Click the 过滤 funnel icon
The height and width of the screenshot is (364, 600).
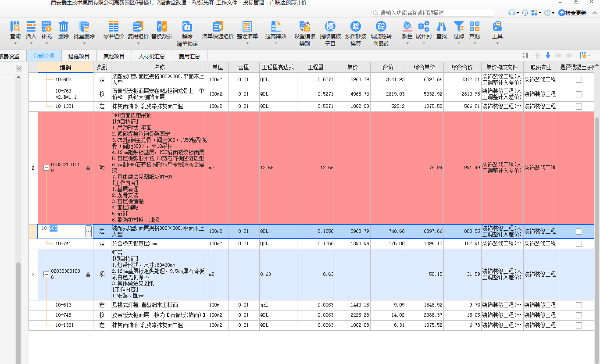(x=459, y=26)
